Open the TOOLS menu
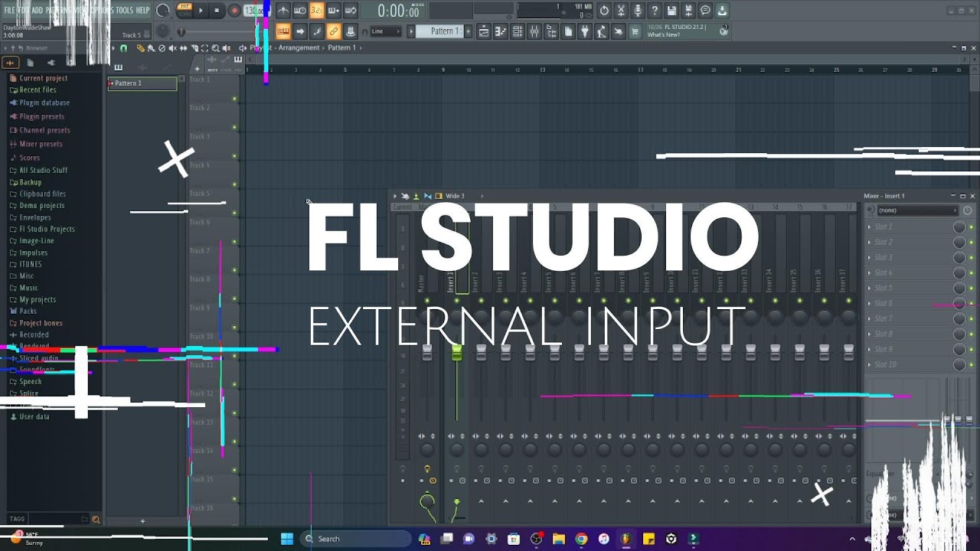The width and height of the screenshot is (980, 551). tap(124, 10)
